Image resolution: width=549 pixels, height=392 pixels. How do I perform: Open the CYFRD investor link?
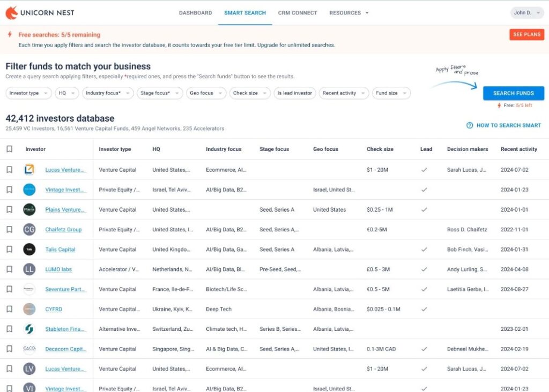(54, 309)
